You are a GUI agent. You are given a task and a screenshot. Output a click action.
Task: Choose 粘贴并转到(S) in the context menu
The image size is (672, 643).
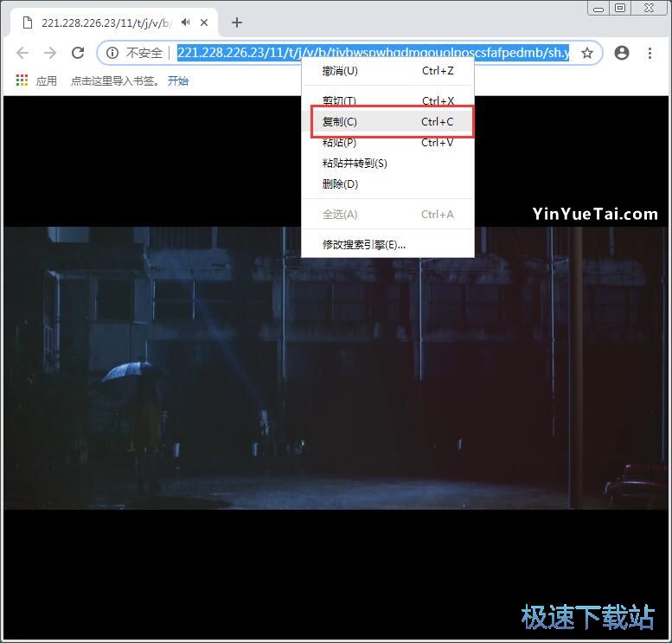click(387, 164)
